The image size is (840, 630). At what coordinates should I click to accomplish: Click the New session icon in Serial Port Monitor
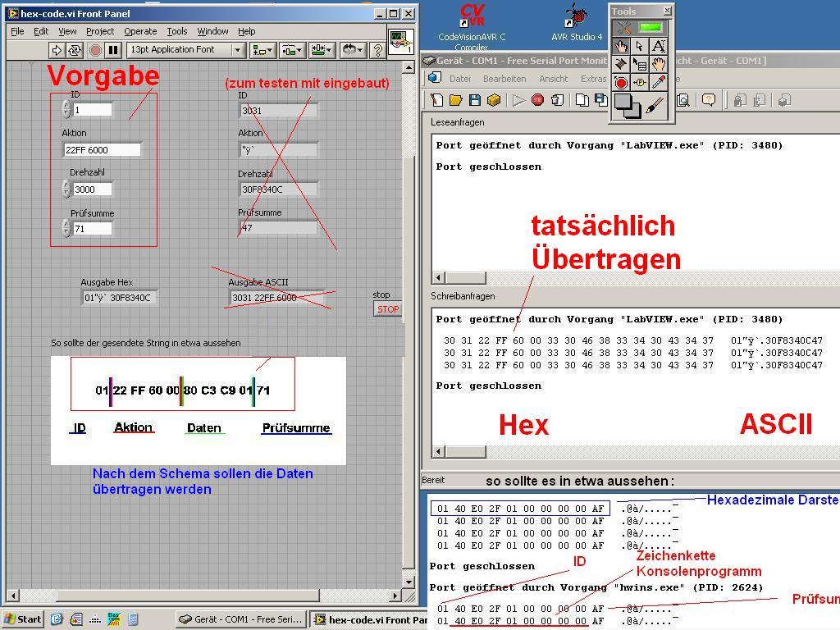tap(436, 100)
